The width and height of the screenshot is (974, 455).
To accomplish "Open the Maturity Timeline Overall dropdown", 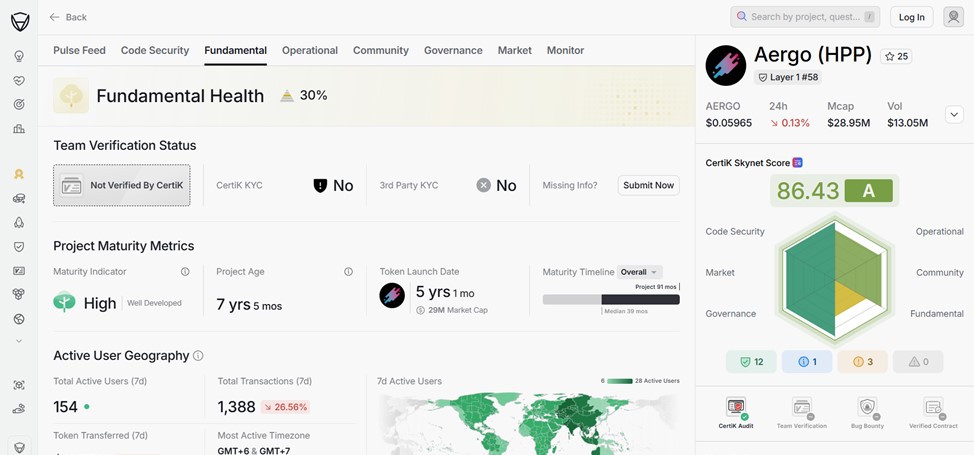I will [639, 272].
